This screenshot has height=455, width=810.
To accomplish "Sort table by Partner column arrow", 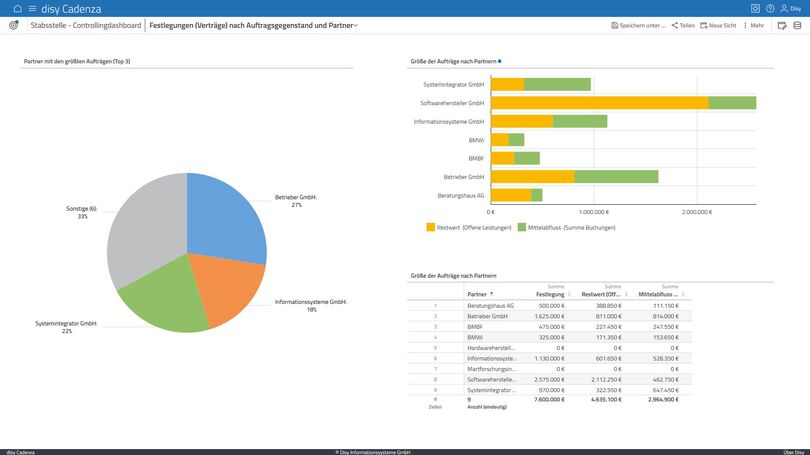I will [x=491, y=294].
